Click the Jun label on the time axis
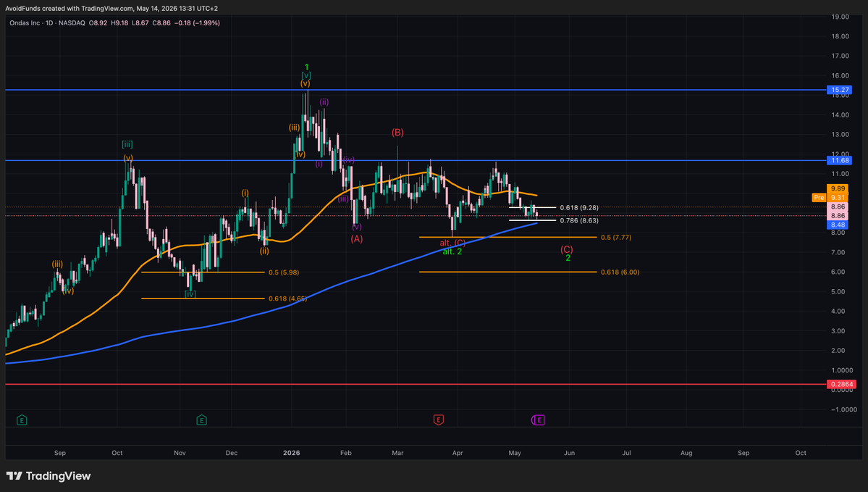 click(x=569, y=453)
